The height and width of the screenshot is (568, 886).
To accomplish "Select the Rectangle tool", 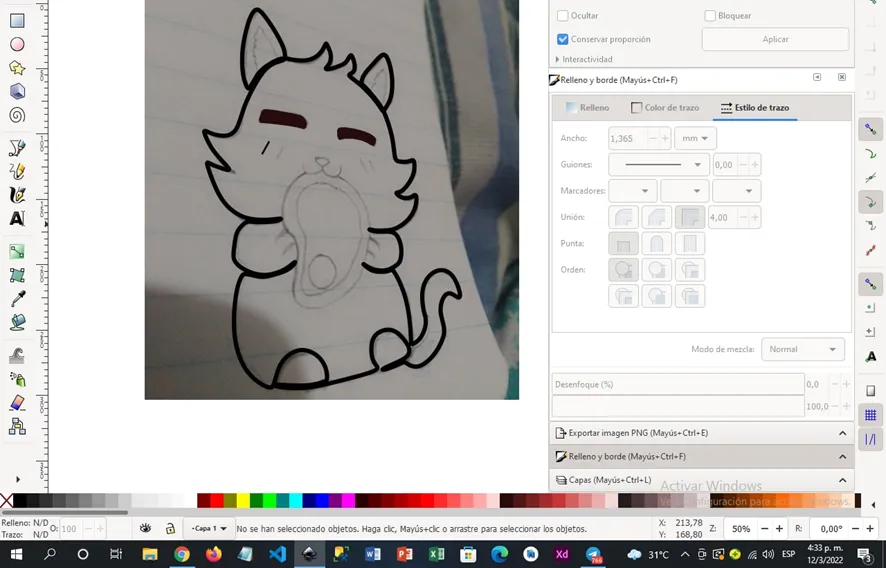I will 17,21.
